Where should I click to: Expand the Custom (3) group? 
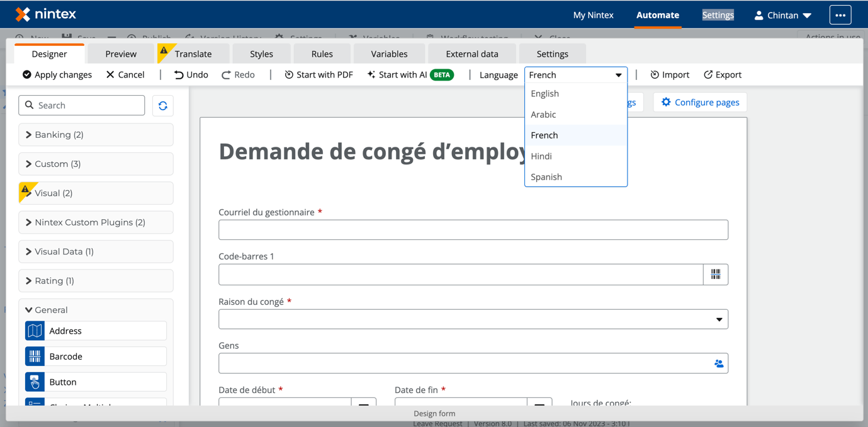click(96, 164)
